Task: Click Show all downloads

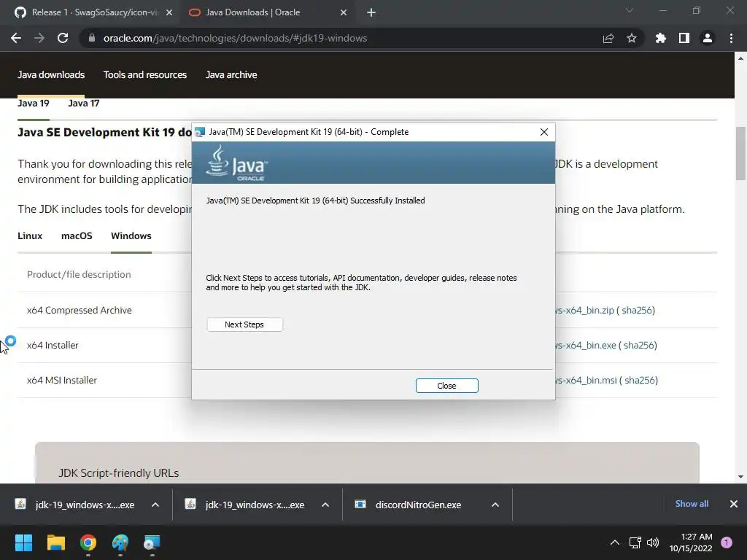Action: pyautogui.click(x=692, y=504)
